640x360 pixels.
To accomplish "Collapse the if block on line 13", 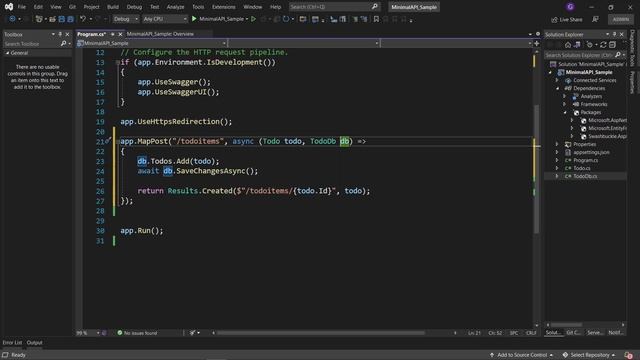I will coord(118,62).
